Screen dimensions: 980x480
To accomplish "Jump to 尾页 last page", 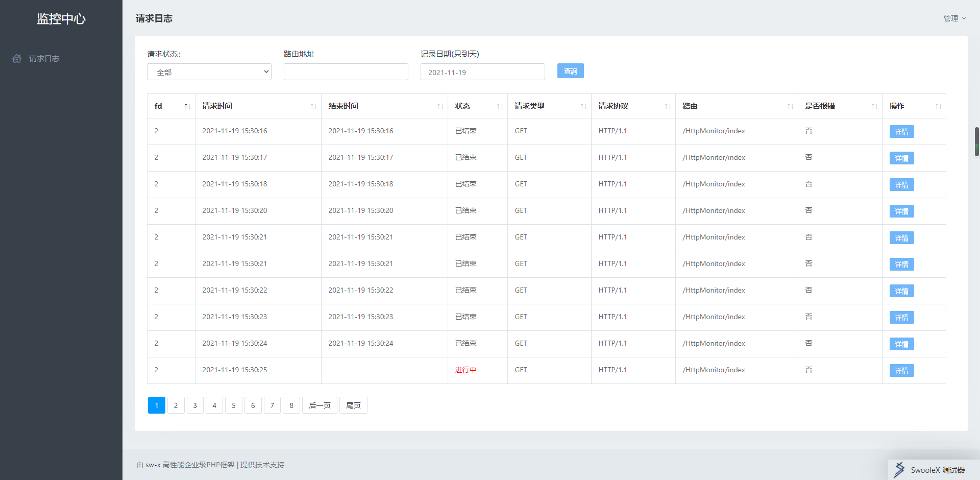I will (353, 405).
